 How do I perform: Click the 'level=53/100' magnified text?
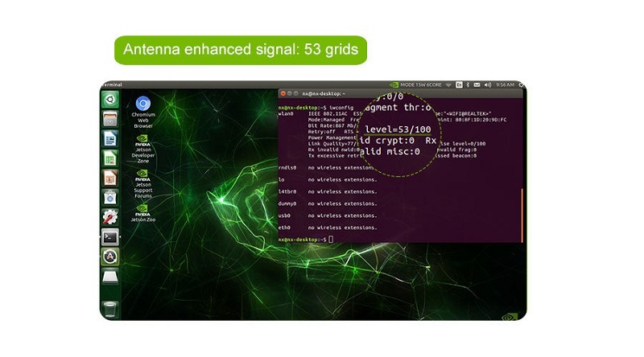click(x=398, y=129)
